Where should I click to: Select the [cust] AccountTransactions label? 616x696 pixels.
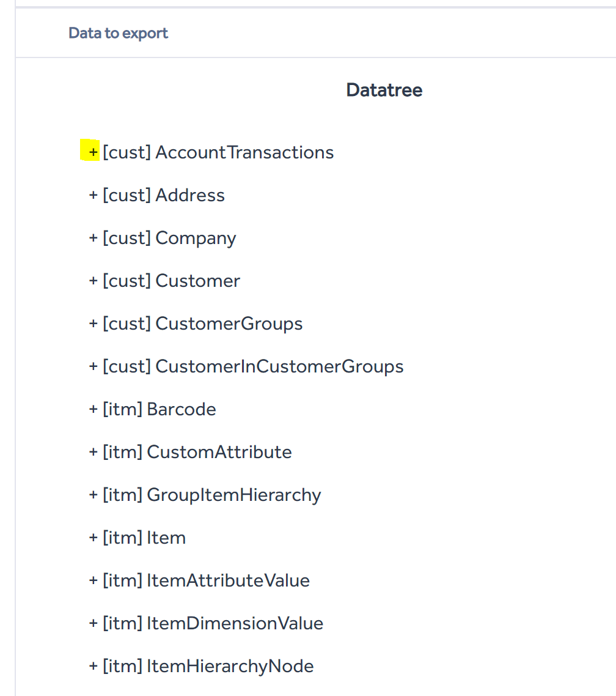218,152
